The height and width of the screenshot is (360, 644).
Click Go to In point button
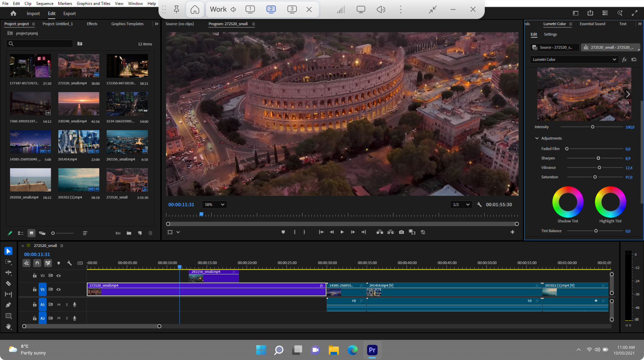click(321, 232)
